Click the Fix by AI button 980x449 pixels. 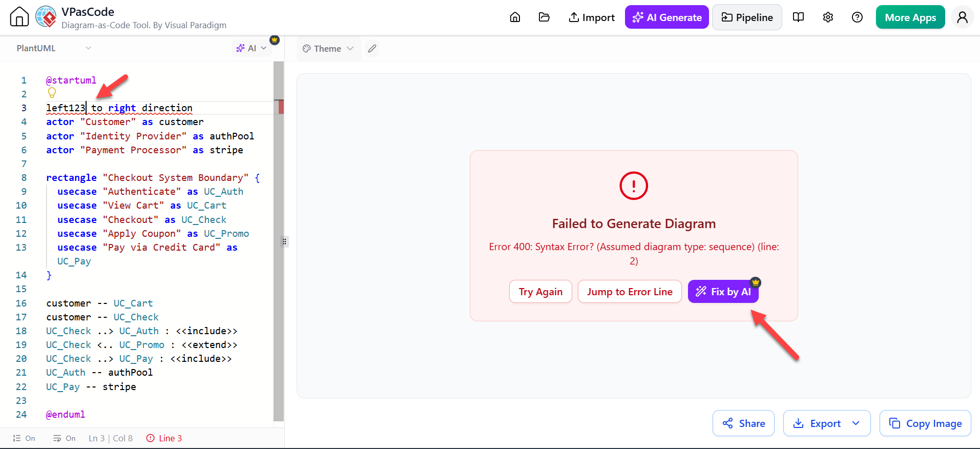coord(723,292)
